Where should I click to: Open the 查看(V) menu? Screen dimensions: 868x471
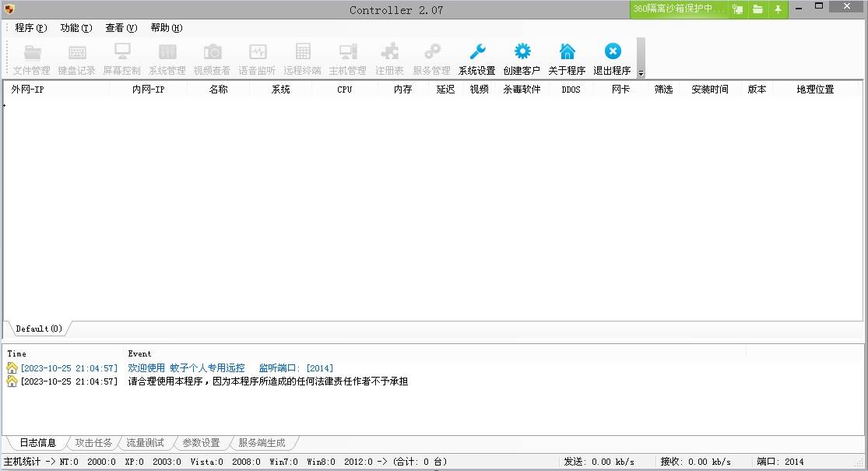pyautogui.click(x=121, y=28)
